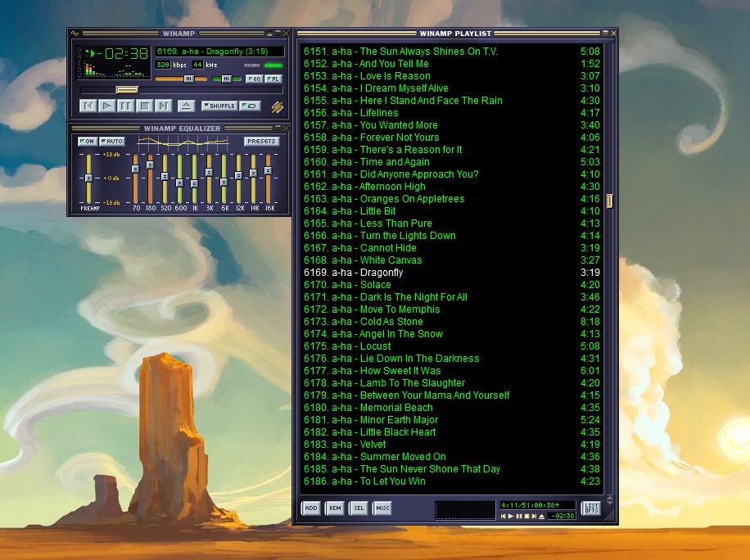This screenshot has width=750, height=560.
Task: Click the 3K equalizer band handle
Action: (x=209, y=172)
